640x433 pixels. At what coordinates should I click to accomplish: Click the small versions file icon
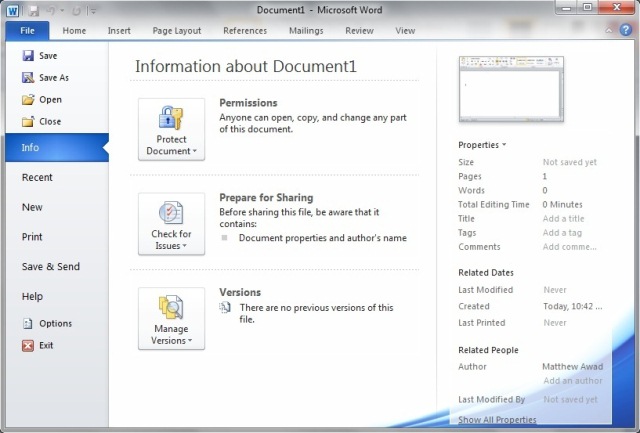click(225, 307)
